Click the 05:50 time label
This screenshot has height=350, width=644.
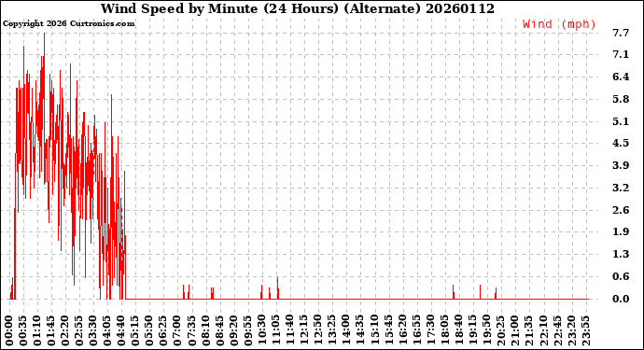(x=150, y=330)
